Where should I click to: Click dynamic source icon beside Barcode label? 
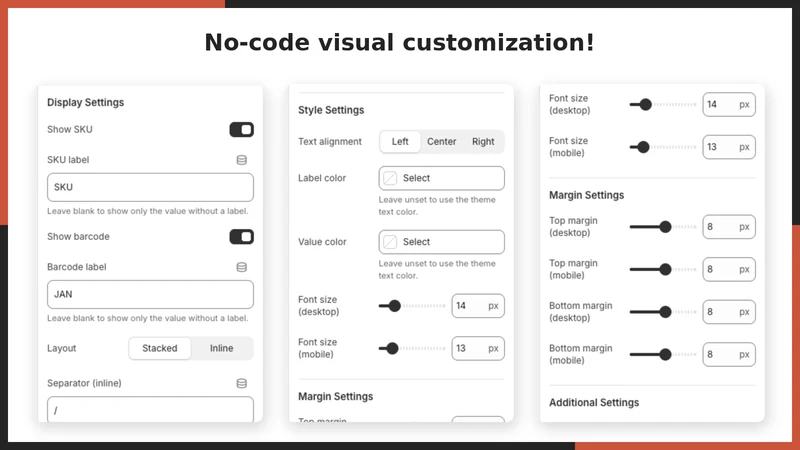tap(242, 267)
